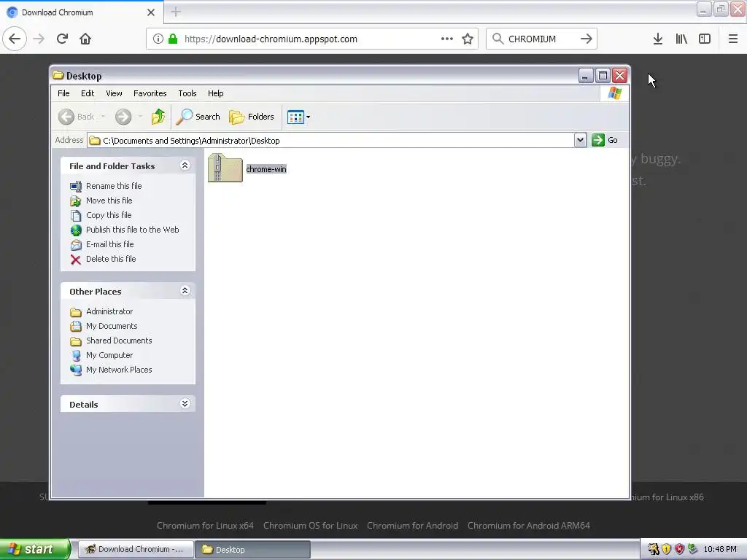Select the Download Chromium browser tab
The height and width of the screenshot is (560, 747).
pos(81,12)
